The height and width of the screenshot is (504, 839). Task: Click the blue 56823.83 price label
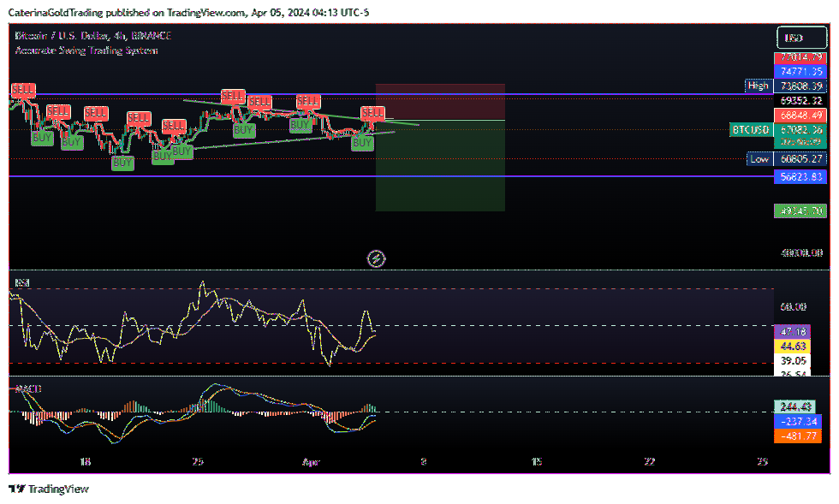pos(801,176)
